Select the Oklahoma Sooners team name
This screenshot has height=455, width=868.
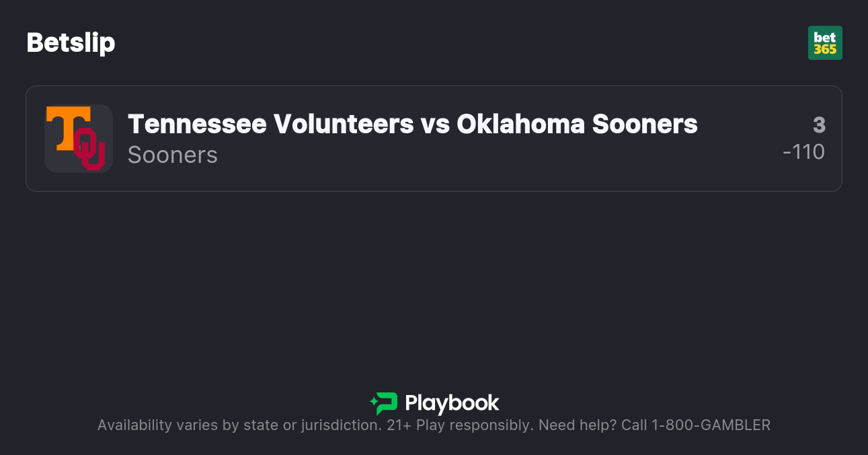click(x=577, y=124)
